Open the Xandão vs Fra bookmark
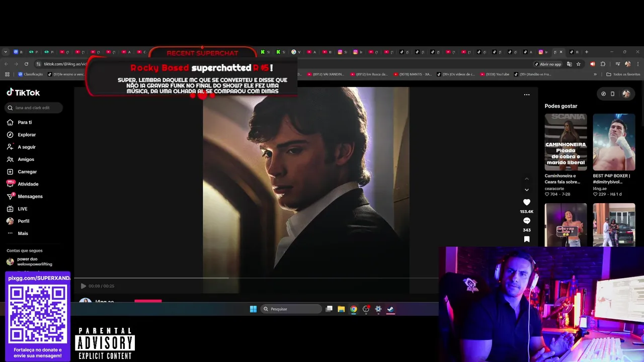 click(x=533, y=74)
